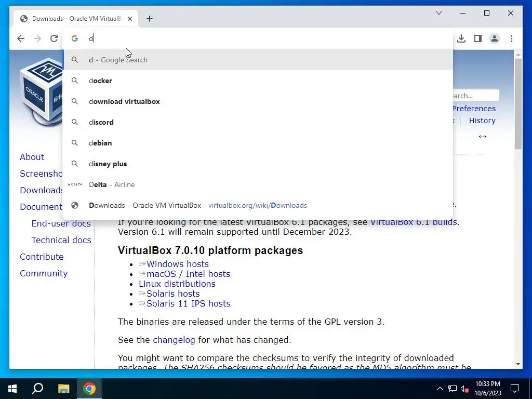This screenshot has width=532, height=399.
Task: Open the End-user docs link
Action: click(x=61, y=223)
